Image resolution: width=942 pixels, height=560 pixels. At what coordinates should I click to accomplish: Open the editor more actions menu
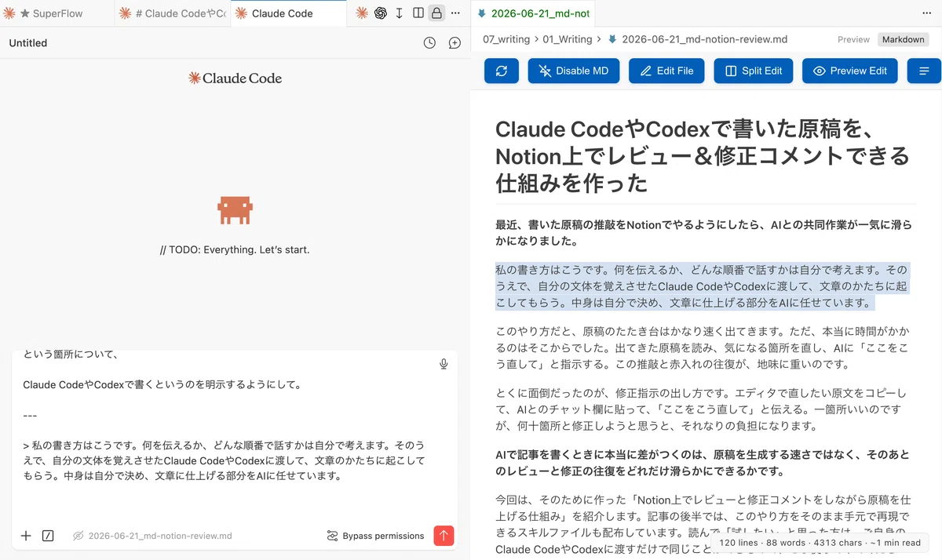(455, 13)
